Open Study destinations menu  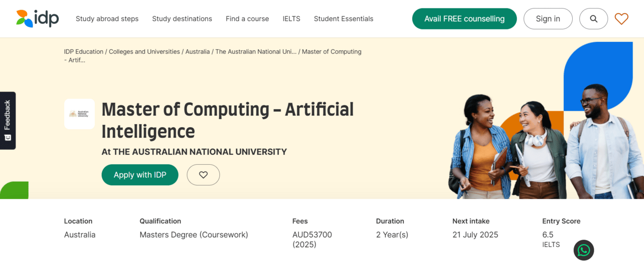coord(182,19)
